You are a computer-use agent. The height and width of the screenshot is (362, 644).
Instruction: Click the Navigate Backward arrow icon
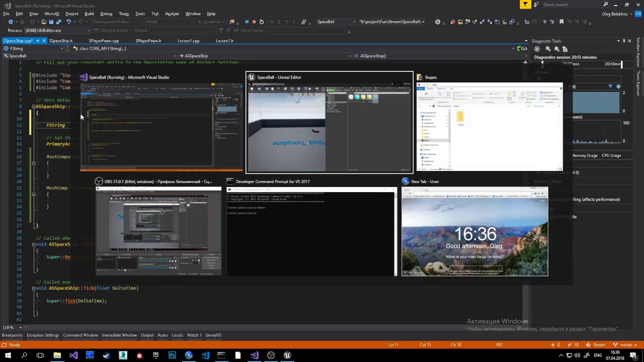pyautogui.click(x=11, y=22)
